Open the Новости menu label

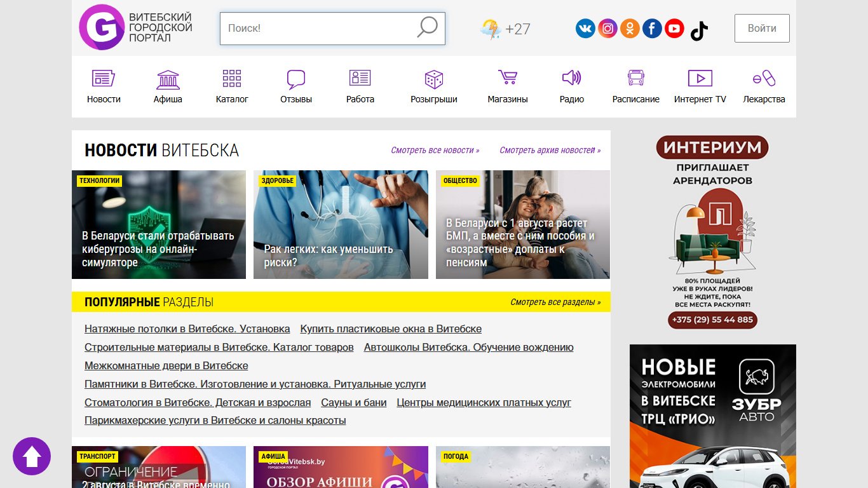click(x=104, y=99)
